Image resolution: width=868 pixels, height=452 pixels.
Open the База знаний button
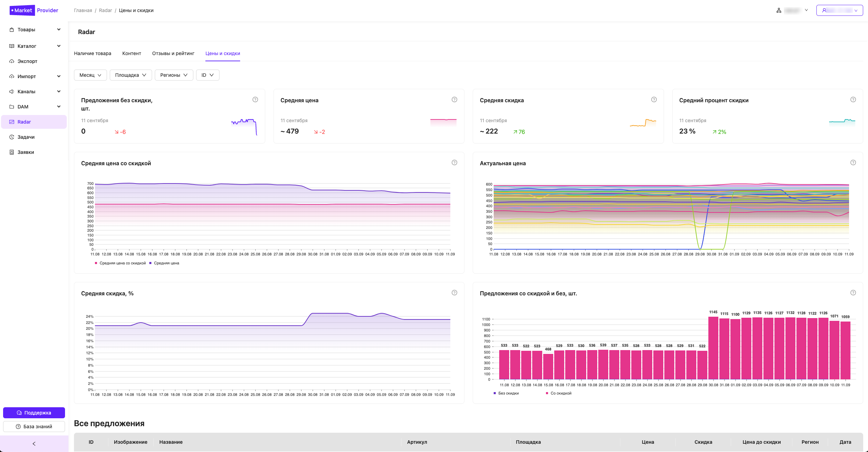point(34,427)
